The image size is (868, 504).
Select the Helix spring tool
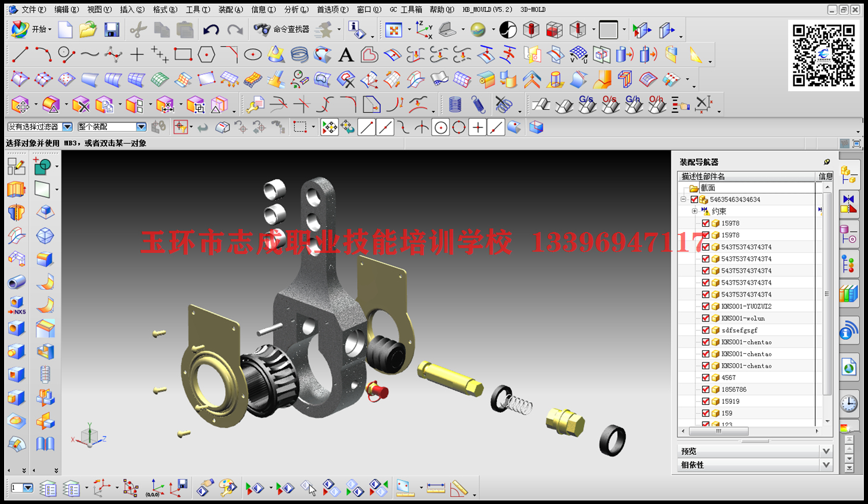pyautogui.click(x=299, y=55)
